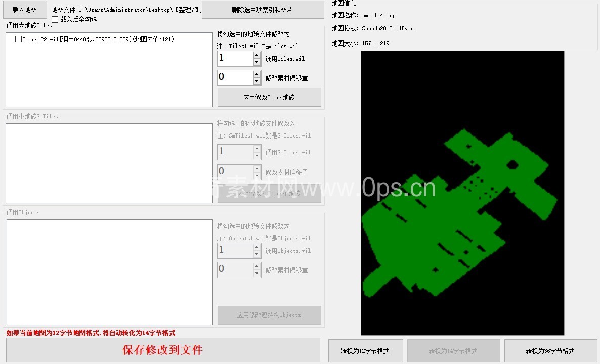Image resolution: width=600 pixels, height=364 pixels.
Task: Click 删除选中项索引和图片 button
Action: click(263, 10)
